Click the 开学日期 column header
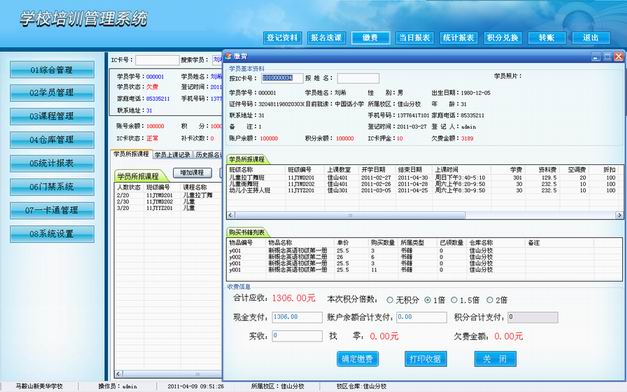Viewport: 627px width, 392px height. 377,170
